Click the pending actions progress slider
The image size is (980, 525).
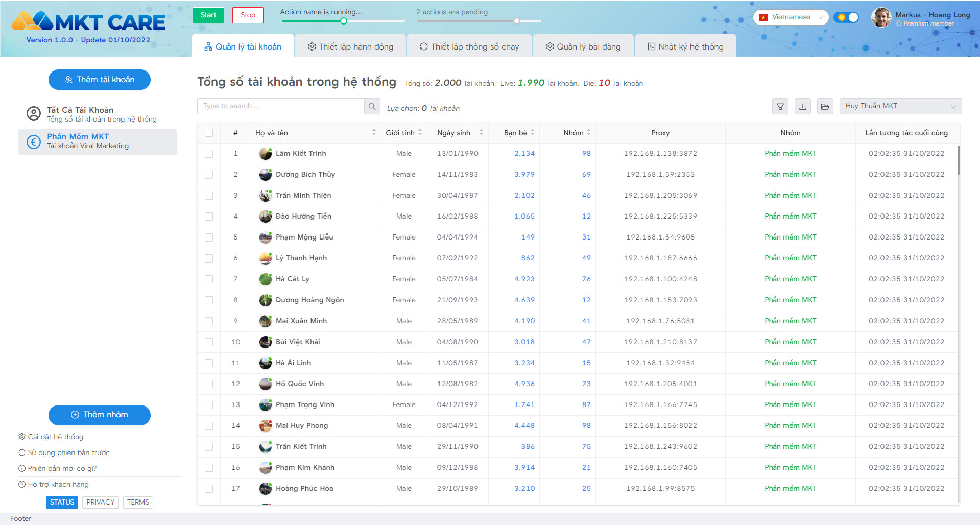click(479, 21)
